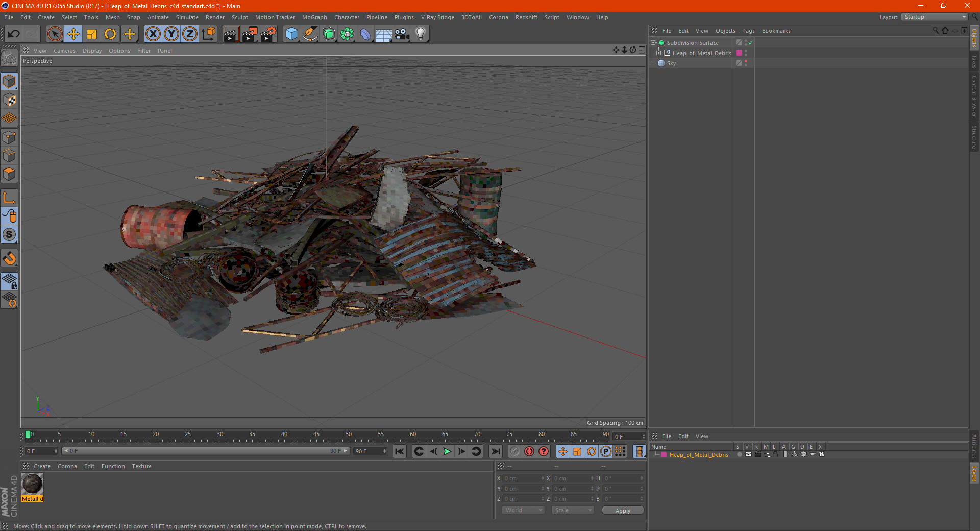The height and width of the screenshot is (531, 980).
Task: Toggle layer lock icon for Heap_of_Metal_Debris
Action: pos(775,454)
